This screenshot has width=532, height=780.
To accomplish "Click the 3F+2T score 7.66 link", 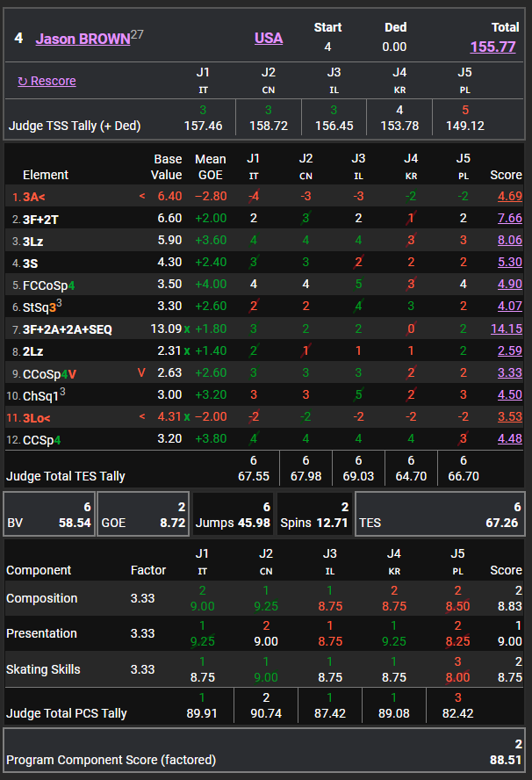I will (509, 218).
